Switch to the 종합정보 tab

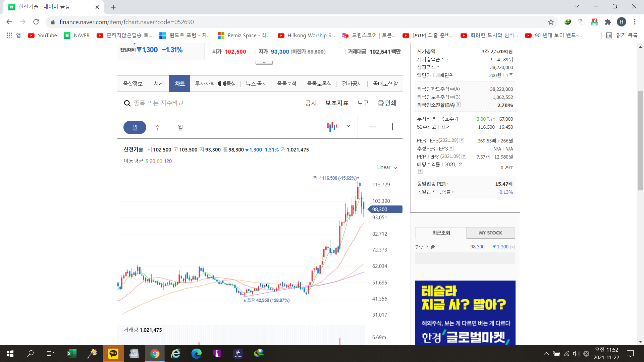click(x=132, y=83)
